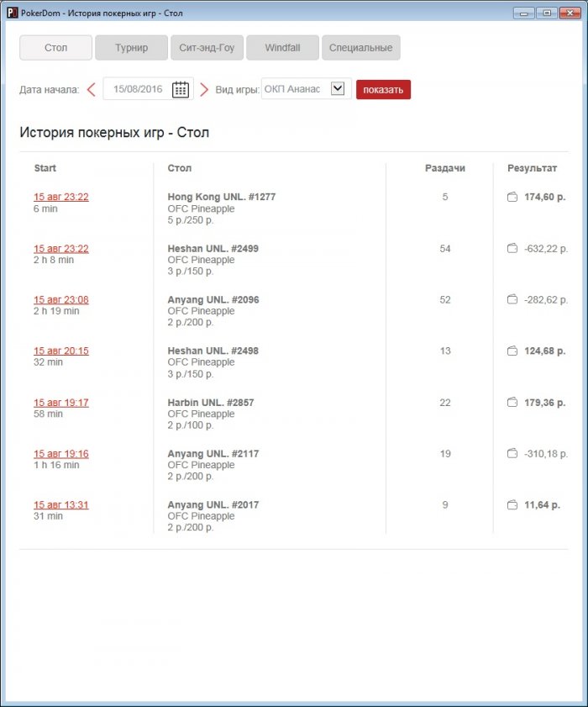Click the Start column header
The width and height of the screenshot is (588, 707).
(x=45, y=168)
